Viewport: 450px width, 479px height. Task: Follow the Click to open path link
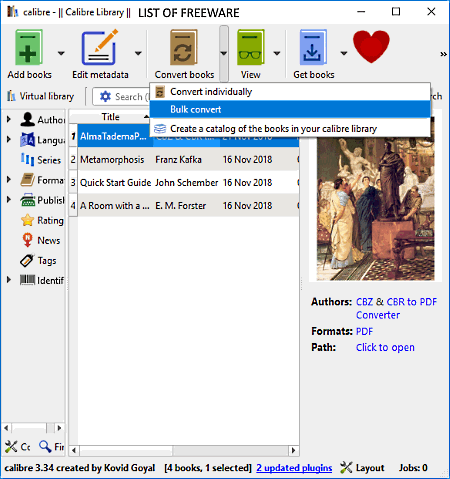pos(385,347)
